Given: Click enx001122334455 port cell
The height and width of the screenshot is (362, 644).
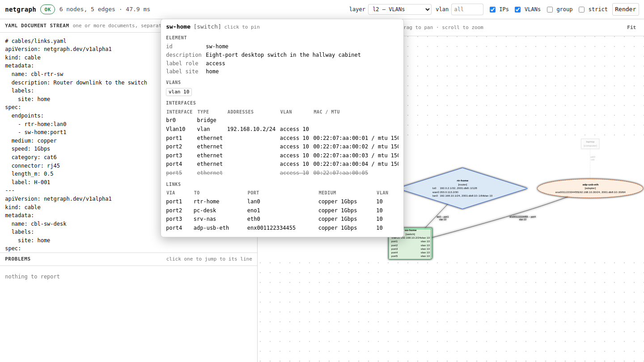Looking at the screenshot, I should tap(271, 228).
